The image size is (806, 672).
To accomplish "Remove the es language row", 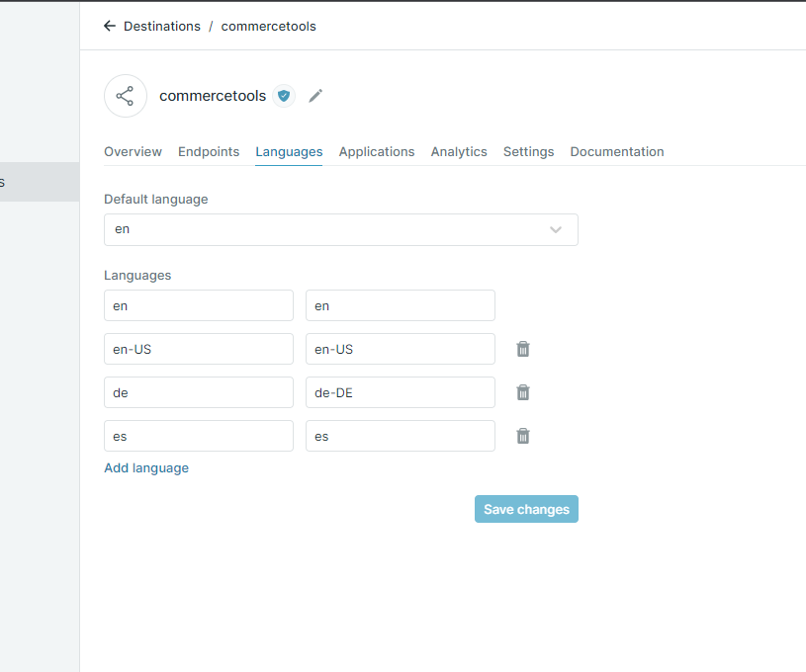I will [x=523, y=436].
